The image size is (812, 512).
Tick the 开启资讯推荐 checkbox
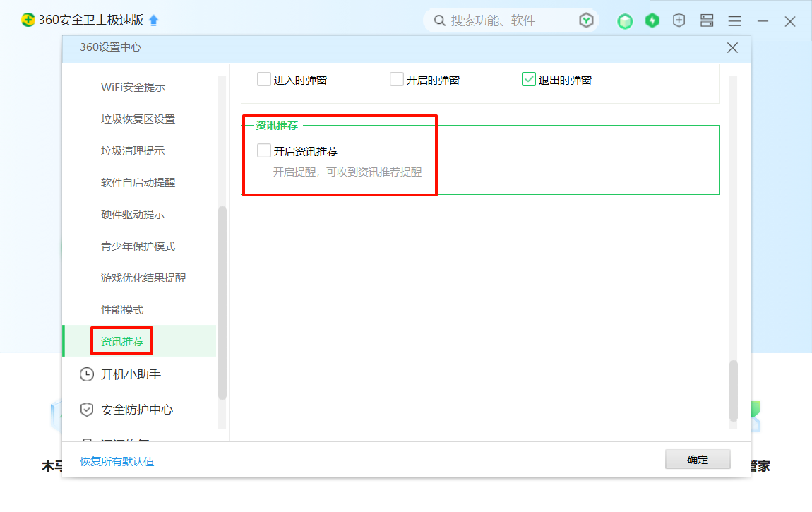click(264, 150)
